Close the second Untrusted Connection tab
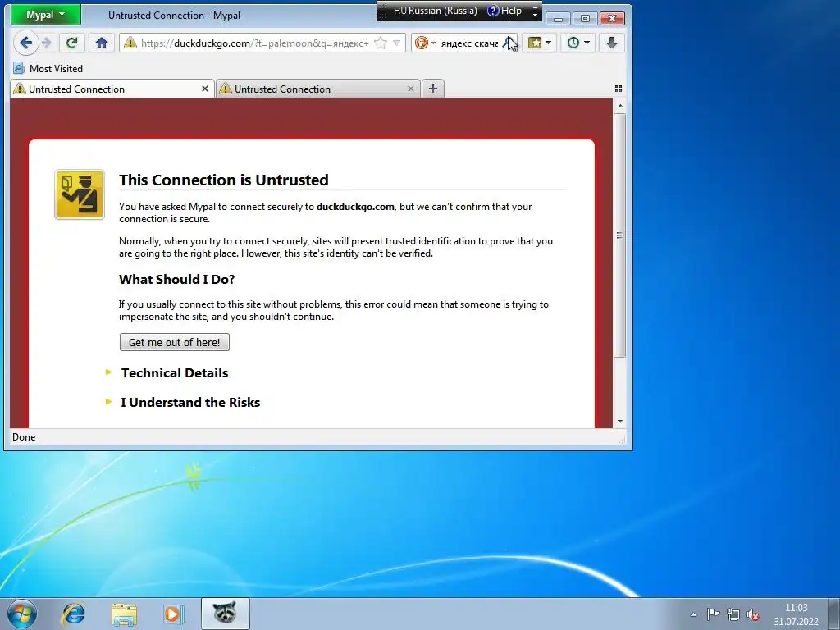The width and height of the screenshot is (840, 630). click(x=411, y=89)
